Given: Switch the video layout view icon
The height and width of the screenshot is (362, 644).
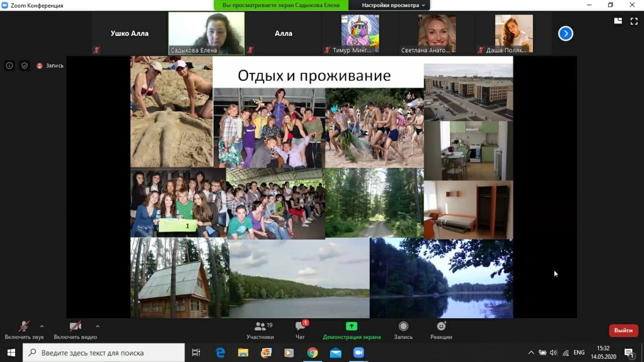Looking at the screenshot, I should (617, 21).
